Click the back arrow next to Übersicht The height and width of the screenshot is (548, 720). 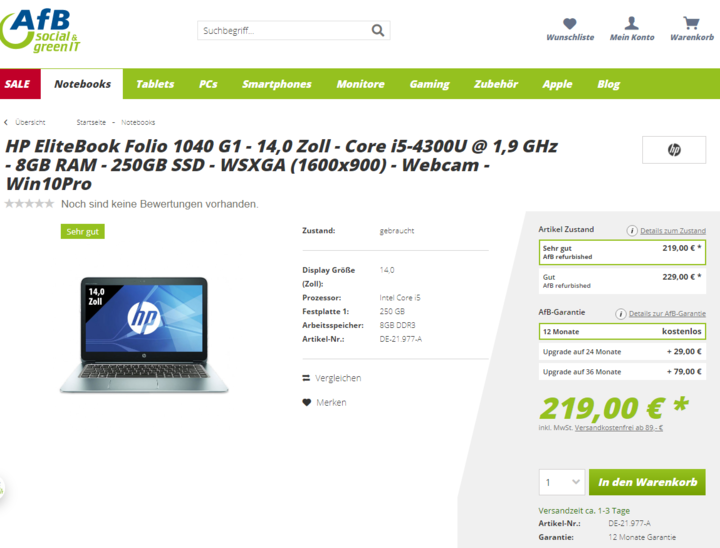6,122
